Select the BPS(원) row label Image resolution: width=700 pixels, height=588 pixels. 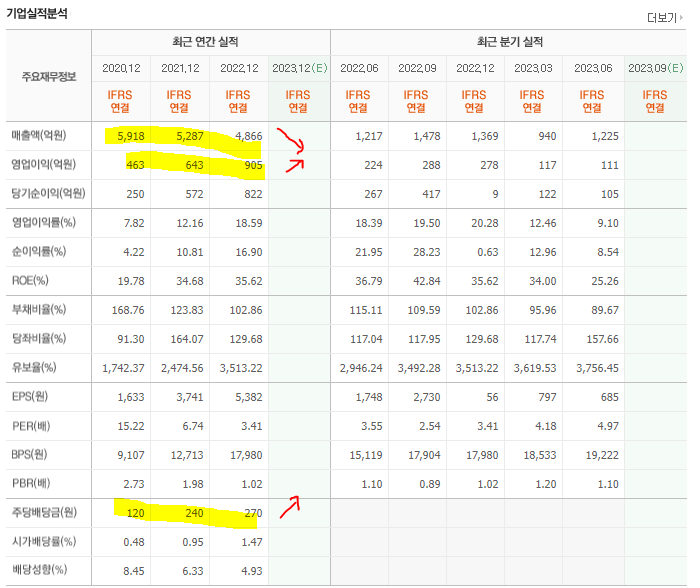click(x=29, y=455)
